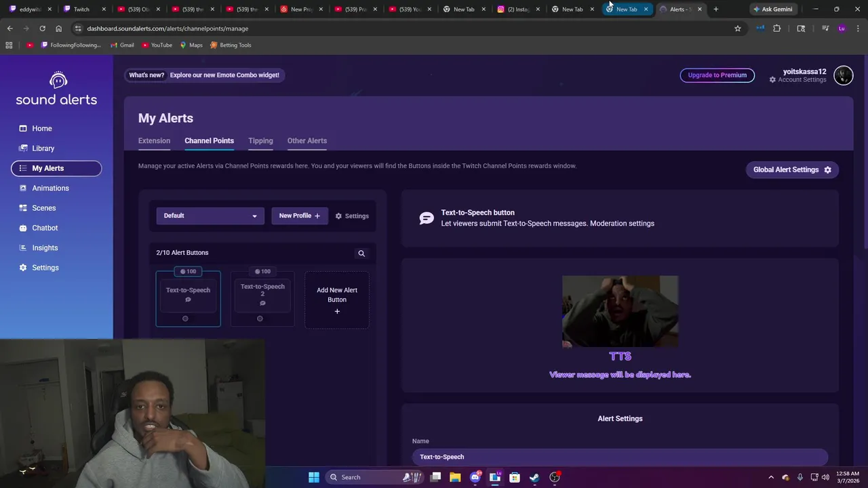The height and width of the screenshot is (488, 868).
Task: Switch to the Instagram browser tab
Action: pyautogui.click(x=519, y=9)
